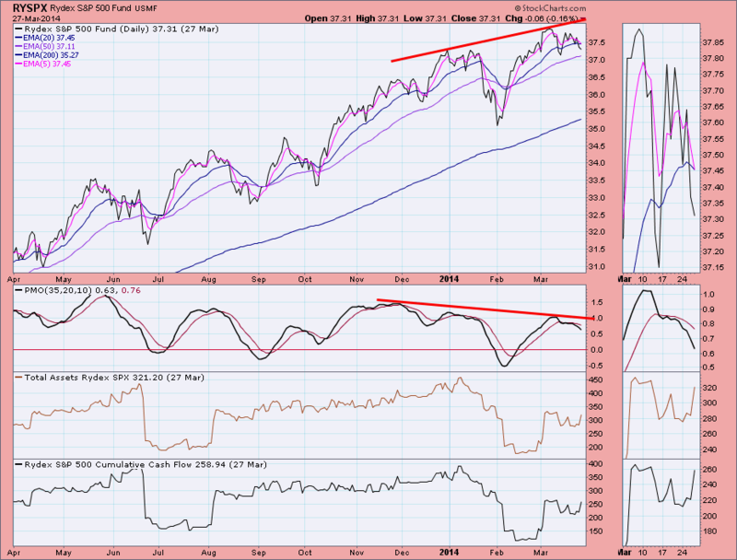Click the 37.30 label on the zoomed price panel

[x=712, y=219]
